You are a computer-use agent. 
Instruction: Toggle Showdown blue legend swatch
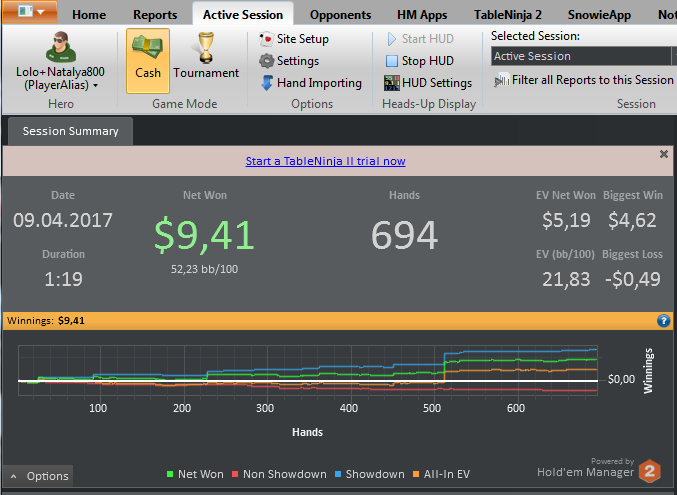tap(338, 474)
